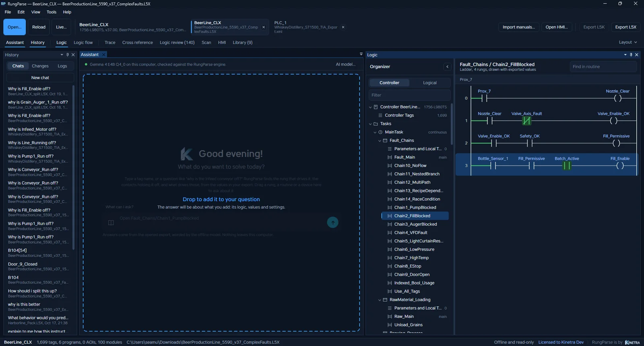Viewport: 644px width, 346px height.
Task: Switch to the Logic review (140) tab
Action: 177,43
